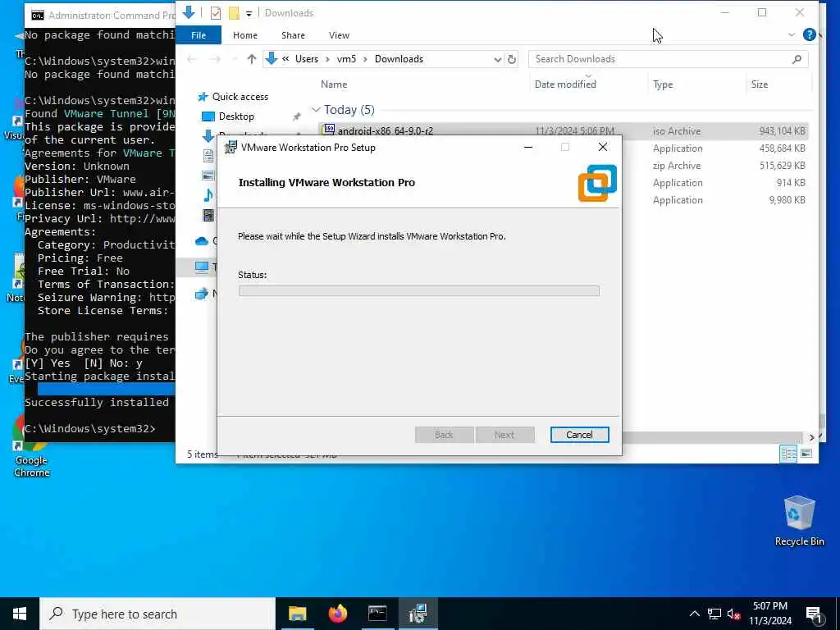This screenshot has height=630, width=840.
Task: Sort files by Date modified column
Action: pos(565,84)
